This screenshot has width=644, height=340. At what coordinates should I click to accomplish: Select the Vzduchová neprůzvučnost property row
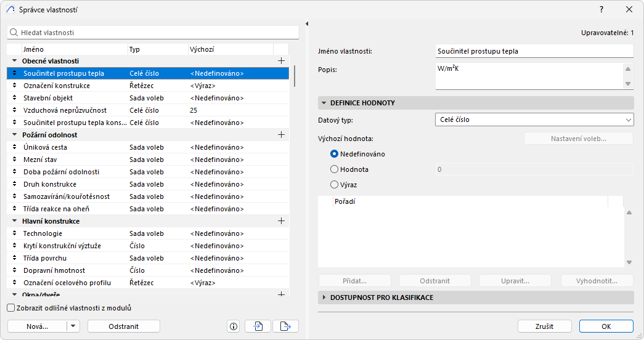pos(65,110)
